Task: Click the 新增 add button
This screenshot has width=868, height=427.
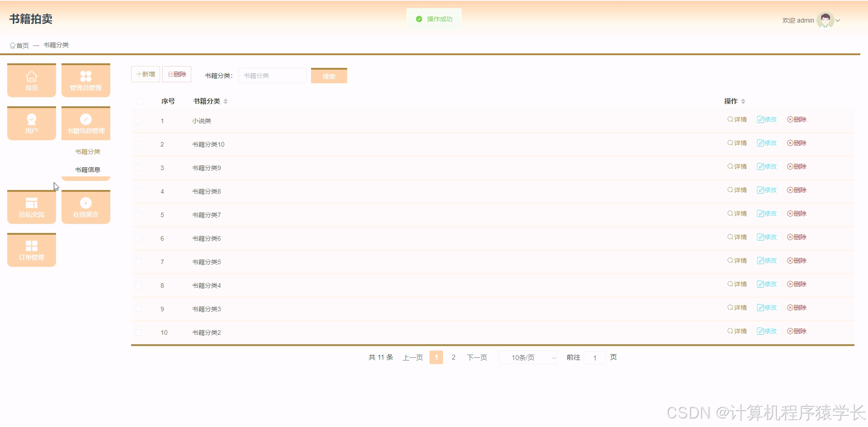Action: pos(146,74)
